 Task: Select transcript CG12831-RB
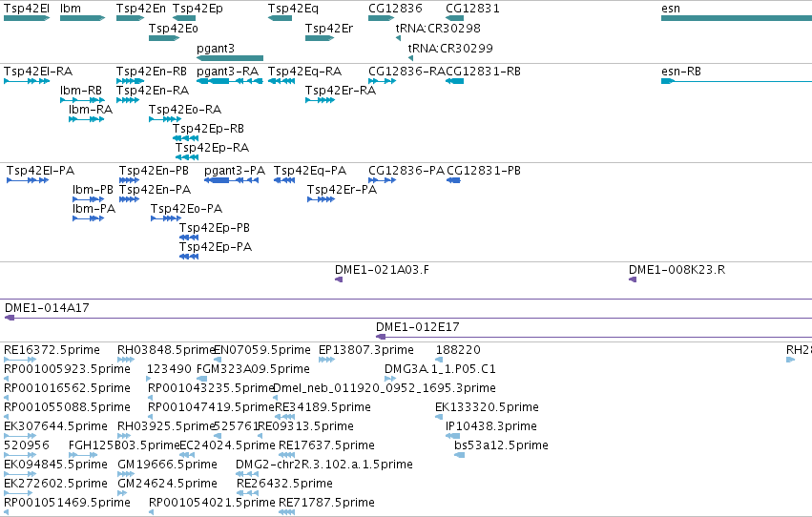pyautogui.click(x=454, y=81)
